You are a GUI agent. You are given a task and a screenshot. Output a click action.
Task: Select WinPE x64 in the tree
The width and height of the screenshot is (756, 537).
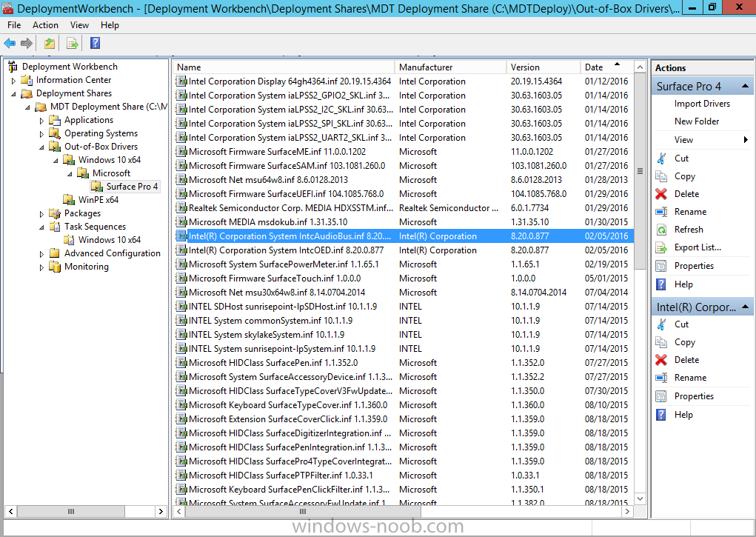click(98, 200)
